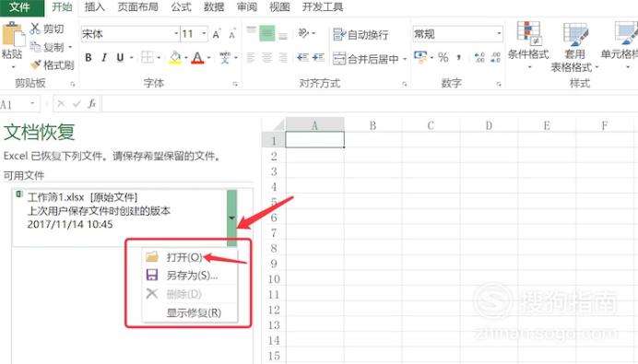Apply the yellow fill color bucket
The width and height of the screenshot is (638, 364).
click(175, 58)
